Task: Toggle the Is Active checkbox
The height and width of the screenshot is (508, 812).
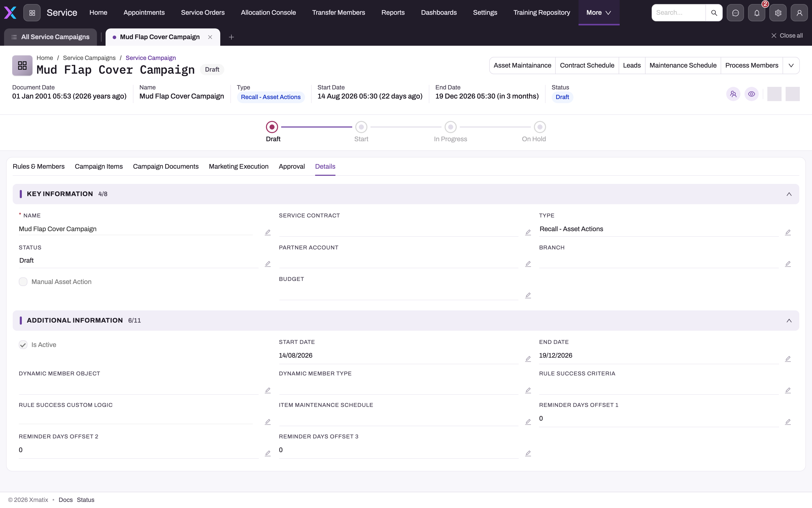Action: pos(23,345)
